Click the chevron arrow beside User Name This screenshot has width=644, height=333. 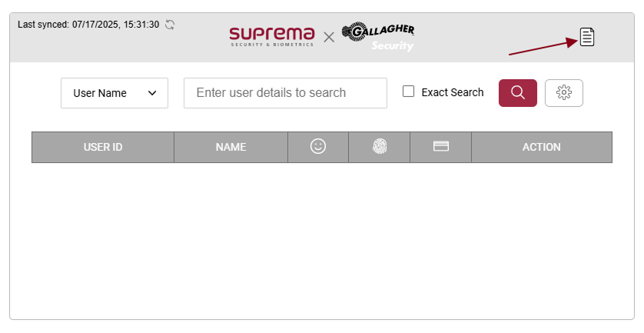click(x=152, y=93)
